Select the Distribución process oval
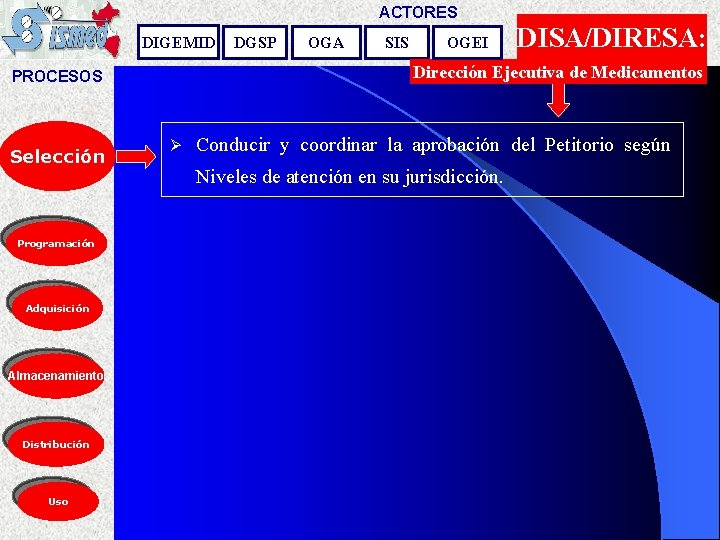The height and width of the screenshot is (540, 720). click(x=56, y=444)
